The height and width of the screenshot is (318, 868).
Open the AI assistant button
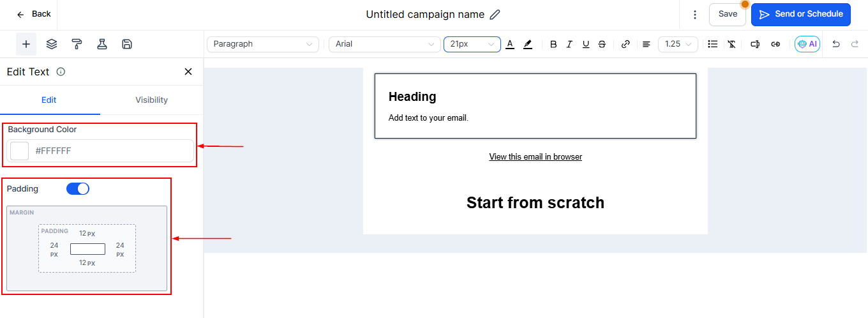point(807,44)
